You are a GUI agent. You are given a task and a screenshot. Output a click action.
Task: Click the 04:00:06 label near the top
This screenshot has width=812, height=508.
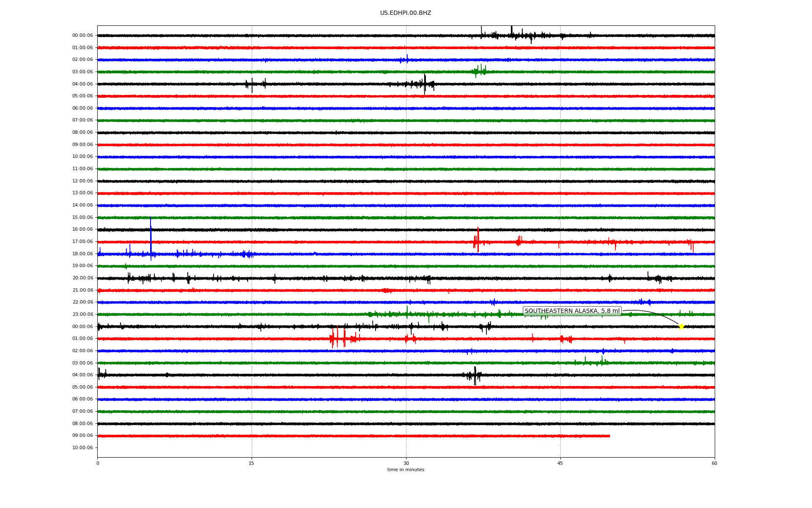(x=82, y=84)
